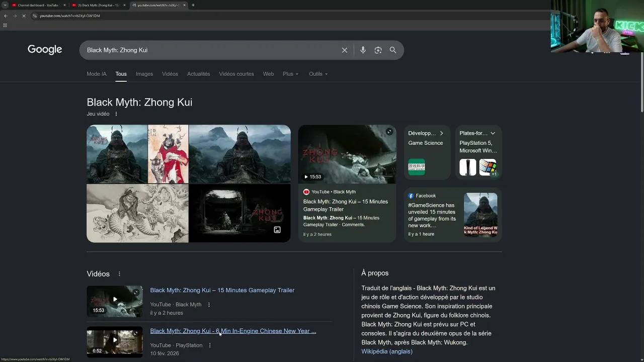The width and height of the screenshot is (644, 362).
Task: Click the Game Science logo icon
Action: (417, 167)
